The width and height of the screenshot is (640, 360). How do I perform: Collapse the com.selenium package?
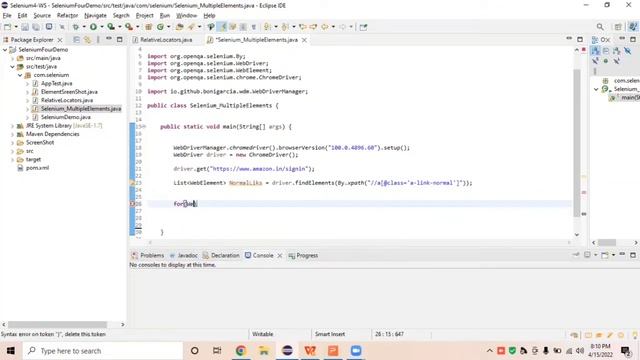point(20,75)
